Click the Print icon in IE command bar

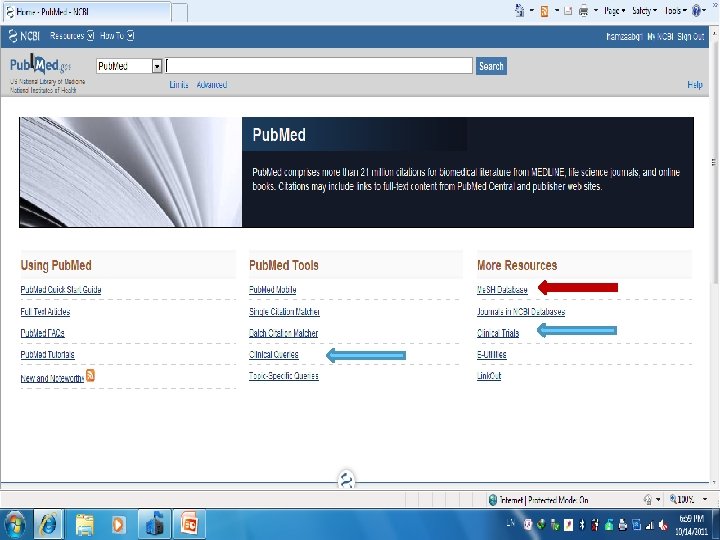point(583,11)
